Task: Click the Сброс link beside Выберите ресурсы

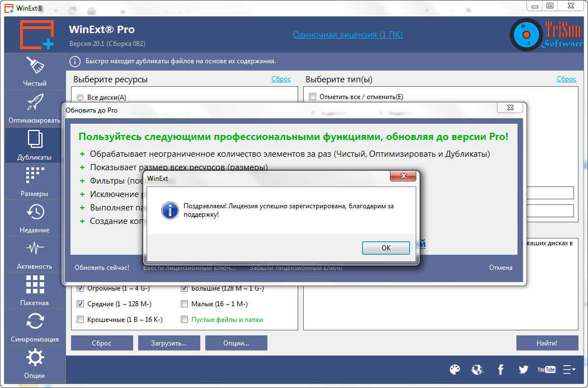Action: point(281,79)
